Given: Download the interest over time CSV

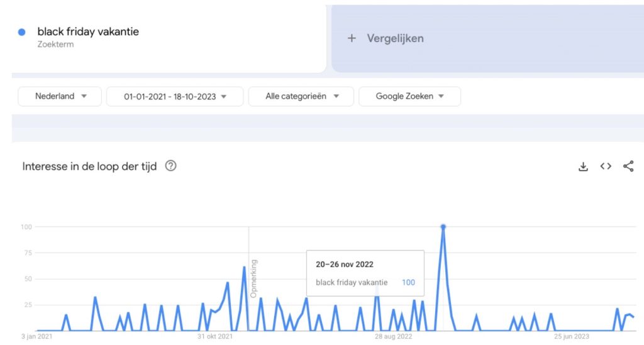Looking at the screenshot, I should click(x=583, y=167).
